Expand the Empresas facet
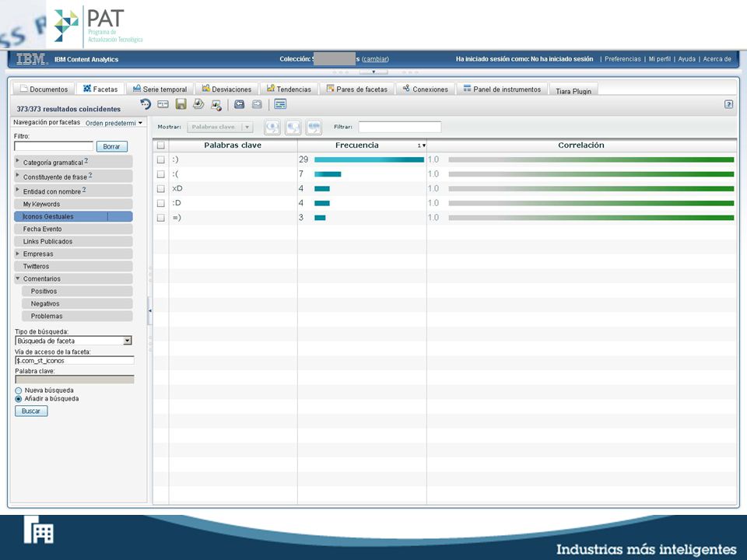 18,254
